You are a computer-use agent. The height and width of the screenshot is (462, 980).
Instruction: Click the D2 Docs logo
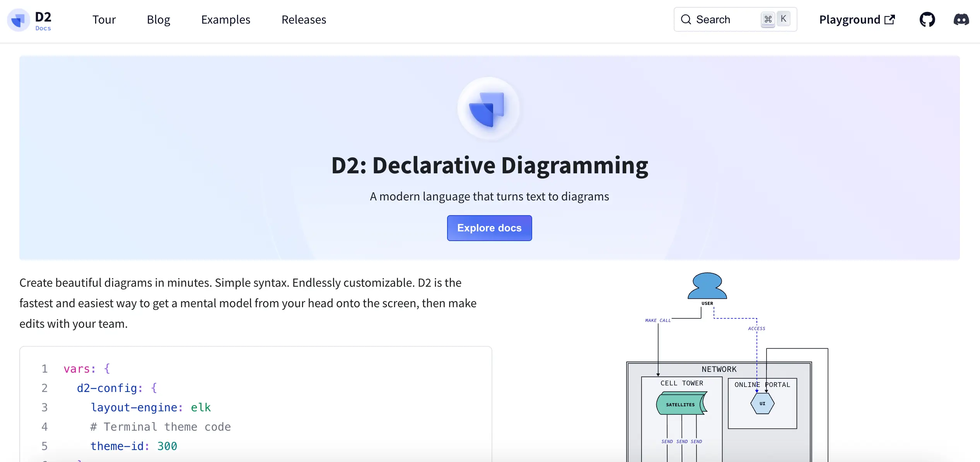click(31, 20)
